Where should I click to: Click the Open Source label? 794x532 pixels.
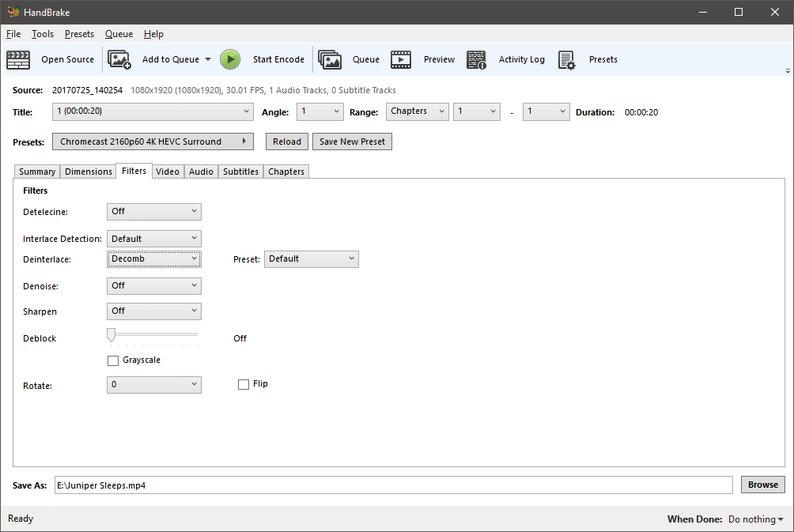(68, 60)
